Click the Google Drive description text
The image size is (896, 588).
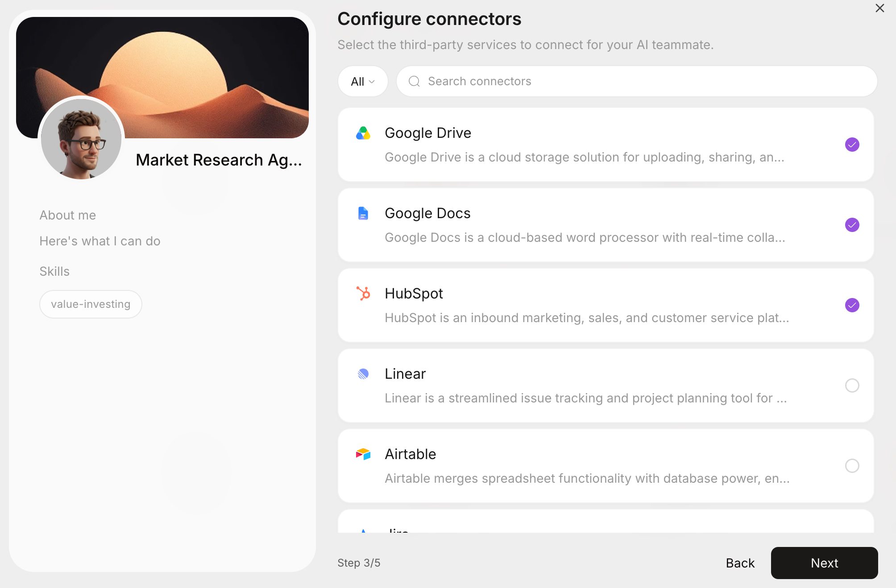[585, 157]
